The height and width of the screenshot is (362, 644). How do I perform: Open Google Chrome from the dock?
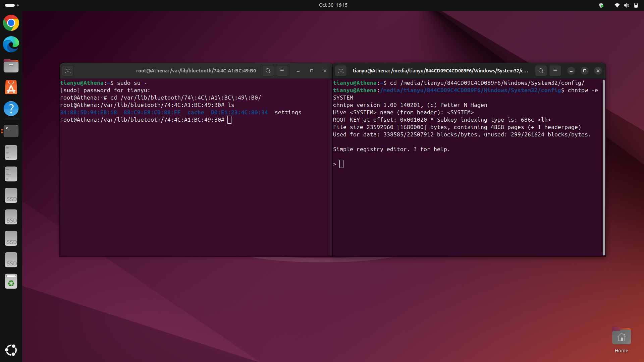[x=11, y=23]
